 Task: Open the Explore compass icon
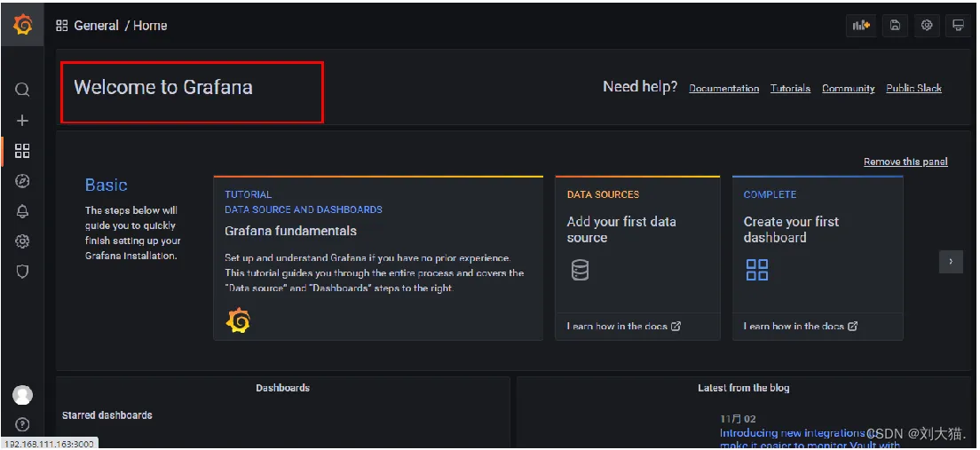[22, 181]
